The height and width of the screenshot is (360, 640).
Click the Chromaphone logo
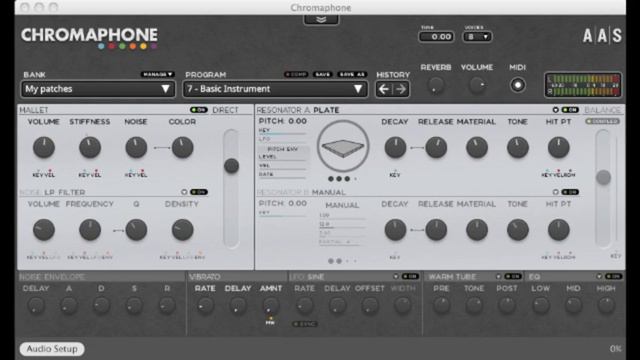(89, 38)
